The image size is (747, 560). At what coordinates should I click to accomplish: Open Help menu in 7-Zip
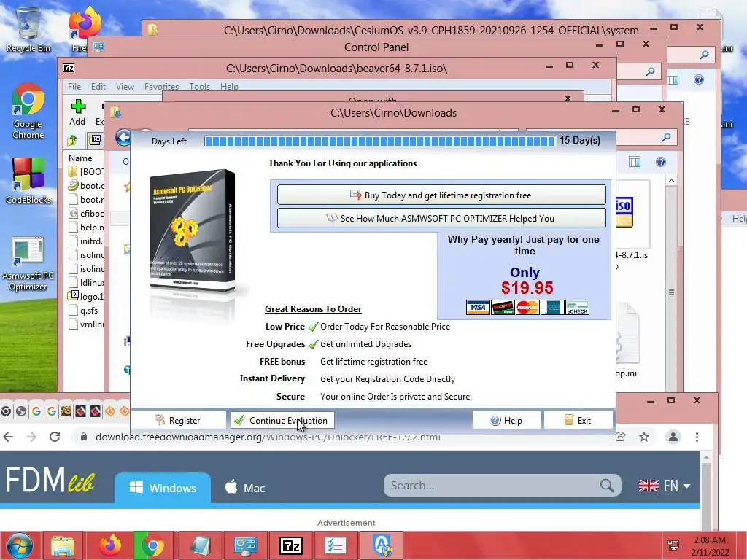pos(229,87)
